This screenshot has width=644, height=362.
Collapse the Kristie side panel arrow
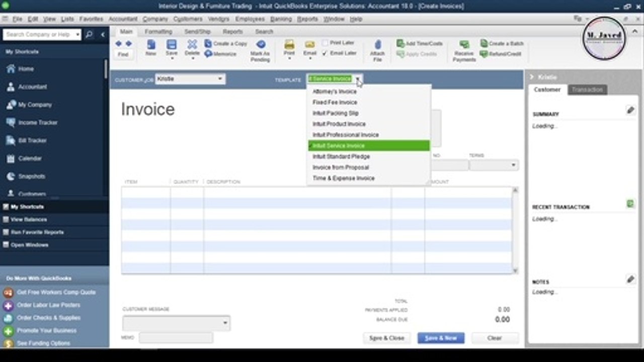531,77
